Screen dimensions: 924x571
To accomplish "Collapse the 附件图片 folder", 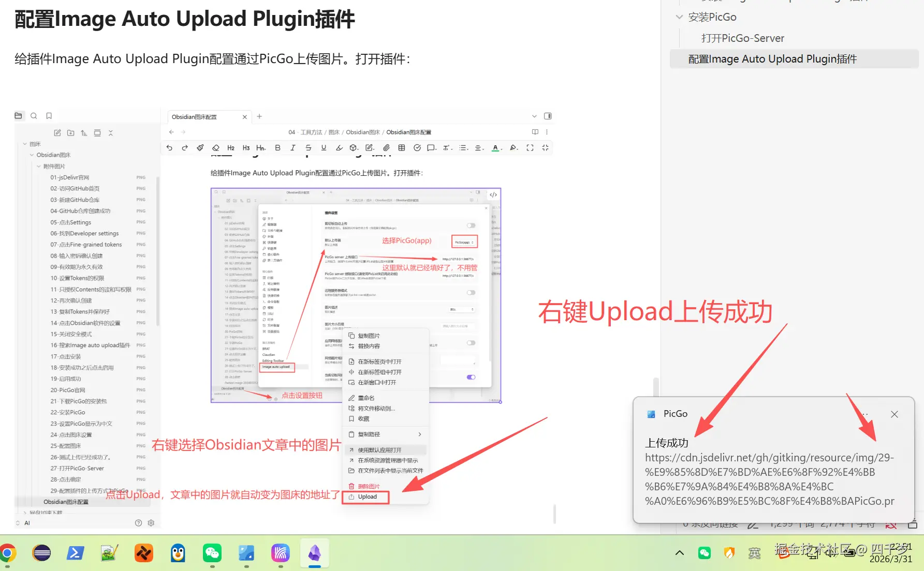I will (39, 167).
